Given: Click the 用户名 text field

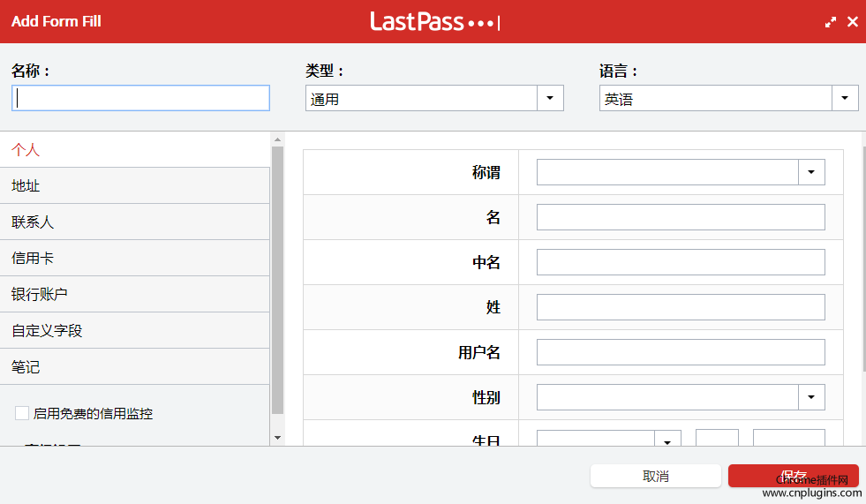Looking at the screenshot, I should pos(680,352).
